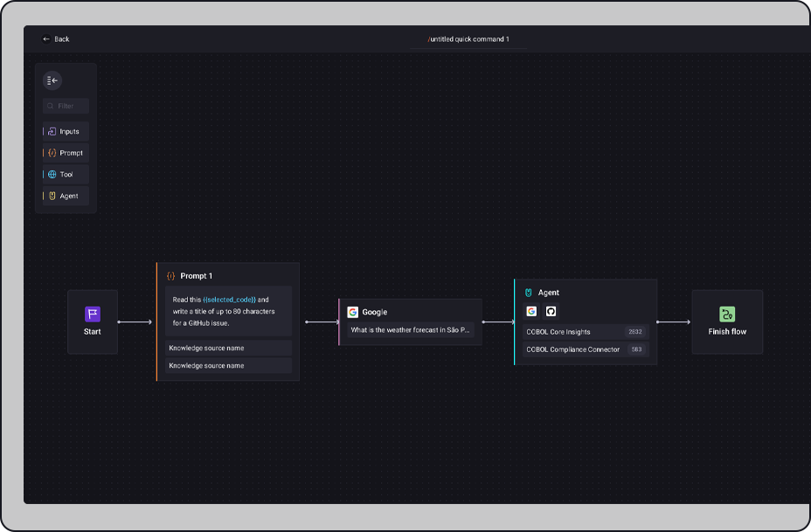Select the Google tool icon inside Agent node
This screenshot has height=532, width=811.
[x=531, y=311]
